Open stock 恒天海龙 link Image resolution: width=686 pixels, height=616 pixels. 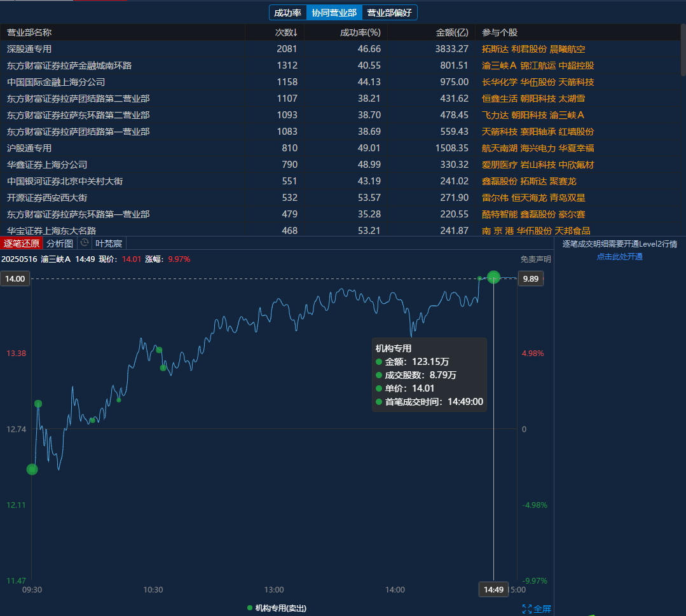tap(529, 198)
